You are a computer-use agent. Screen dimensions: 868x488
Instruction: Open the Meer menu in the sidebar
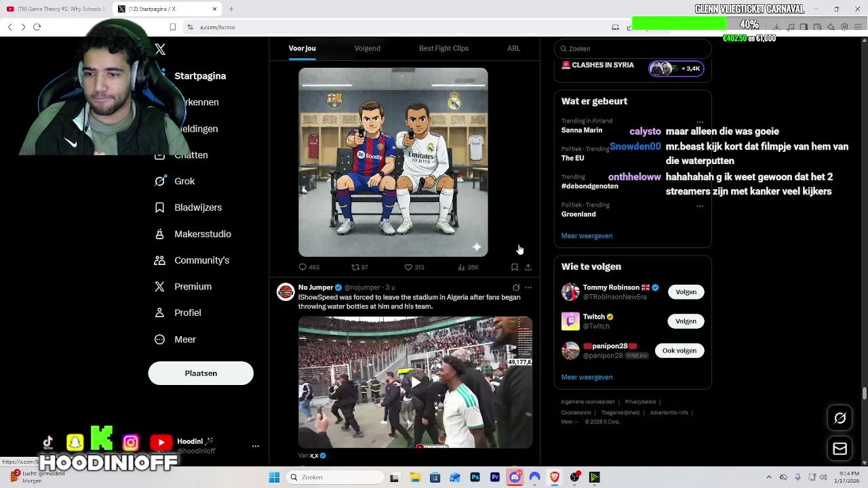[175, 340]
